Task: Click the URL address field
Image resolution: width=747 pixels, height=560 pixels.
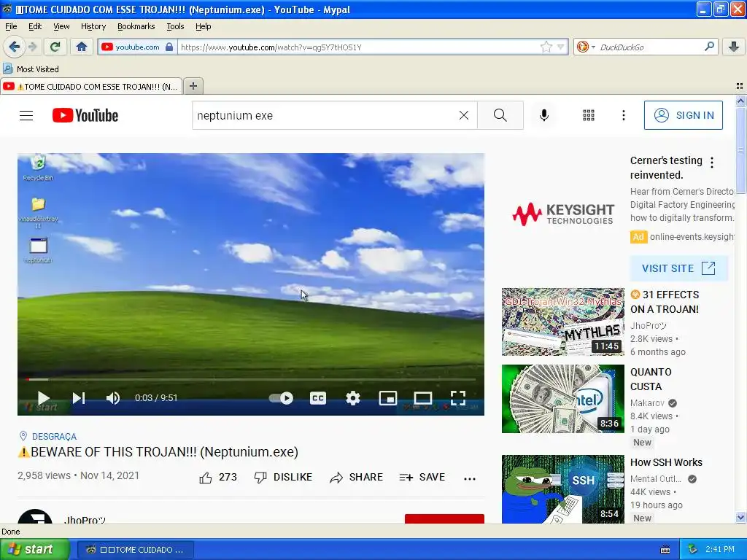Action: 358,47
